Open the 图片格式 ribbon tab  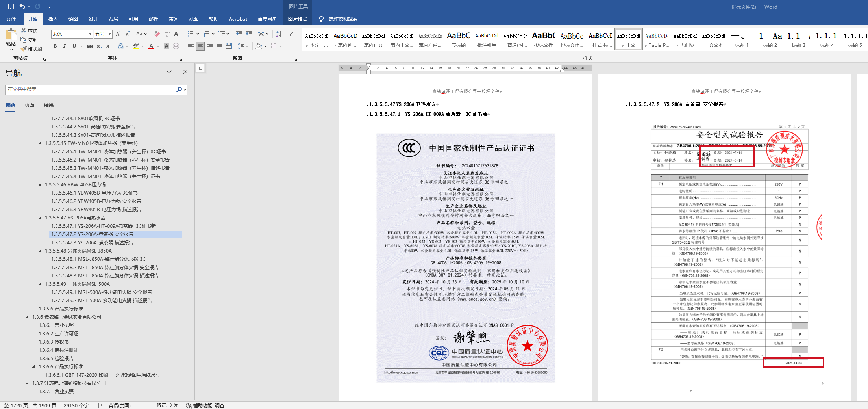pyautogui.click(x=297, y=19)
